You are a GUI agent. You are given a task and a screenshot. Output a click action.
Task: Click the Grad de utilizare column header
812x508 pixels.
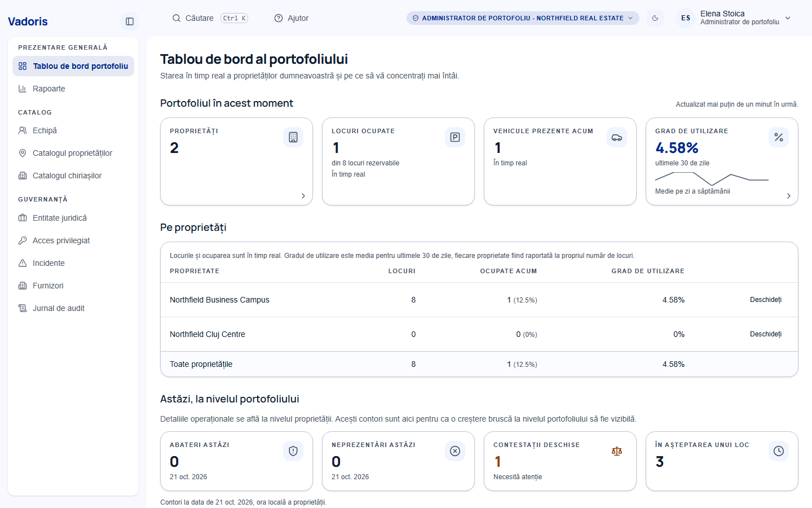pos(648,271)
